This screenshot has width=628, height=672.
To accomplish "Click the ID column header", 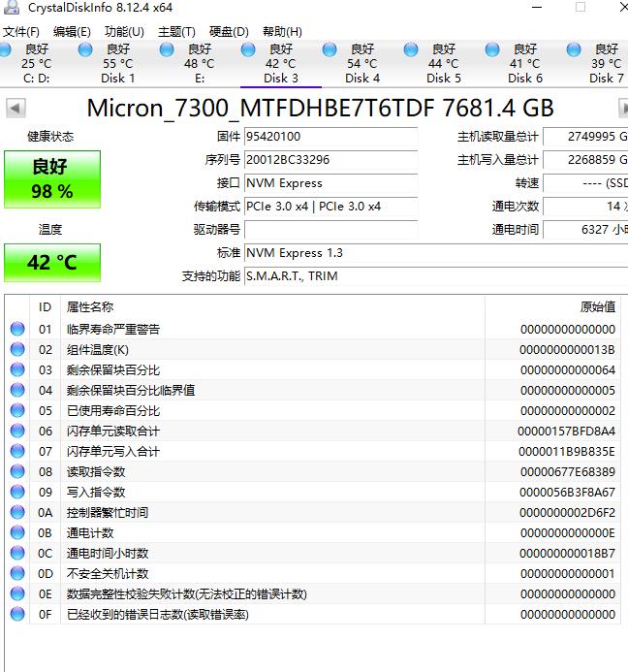I will pyautogui.click(x=45, y=306).
